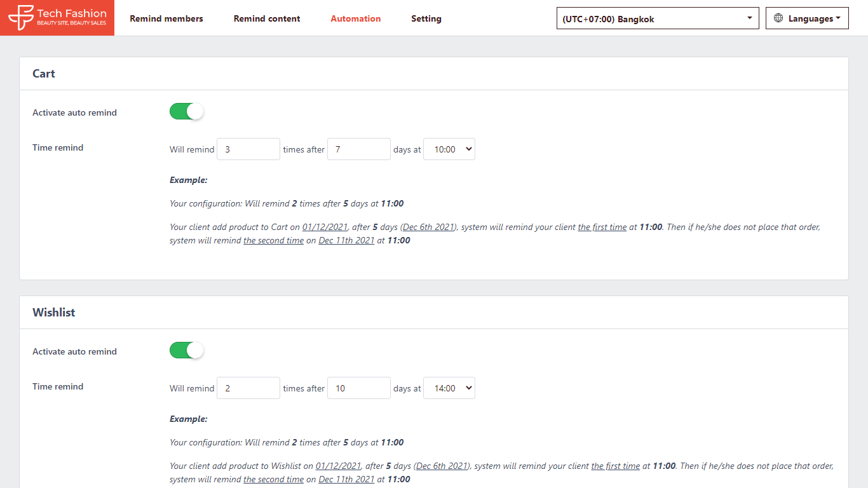Focus Wishlist days-after input showing 10
The image size is (868, 488).
[358, 388]
